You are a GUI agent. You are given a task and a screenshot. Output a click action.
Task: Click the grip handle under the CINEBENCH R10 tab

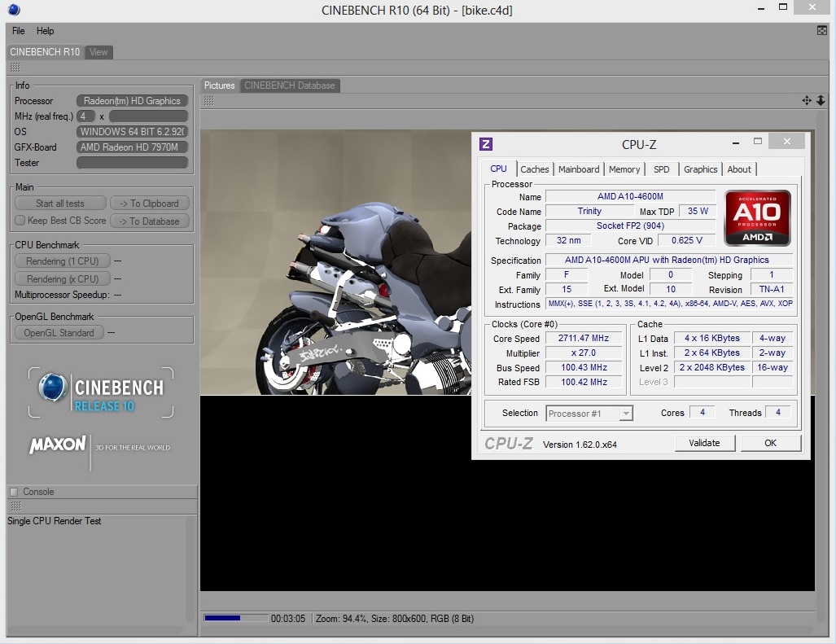tap(15, 67)
